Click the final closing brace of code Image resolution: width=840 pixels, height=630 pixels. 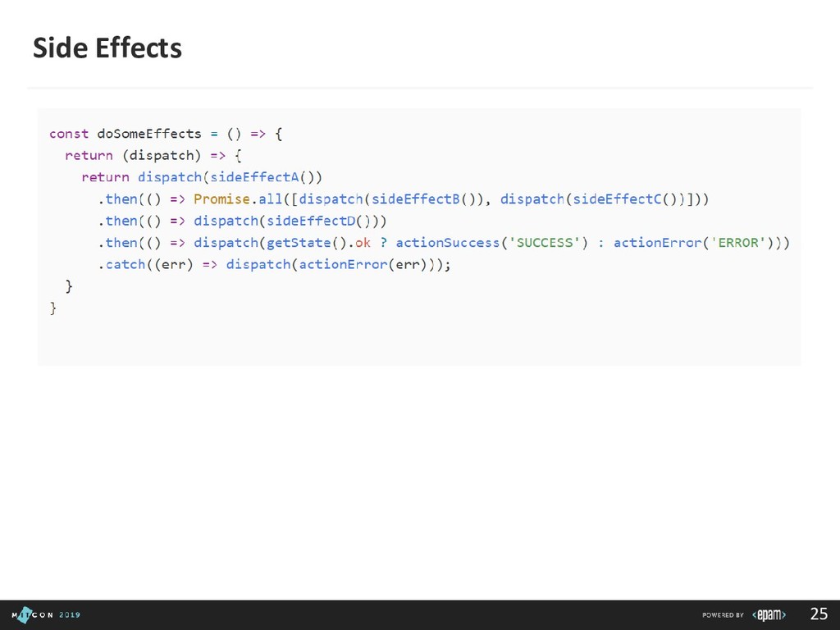(53, 308)
